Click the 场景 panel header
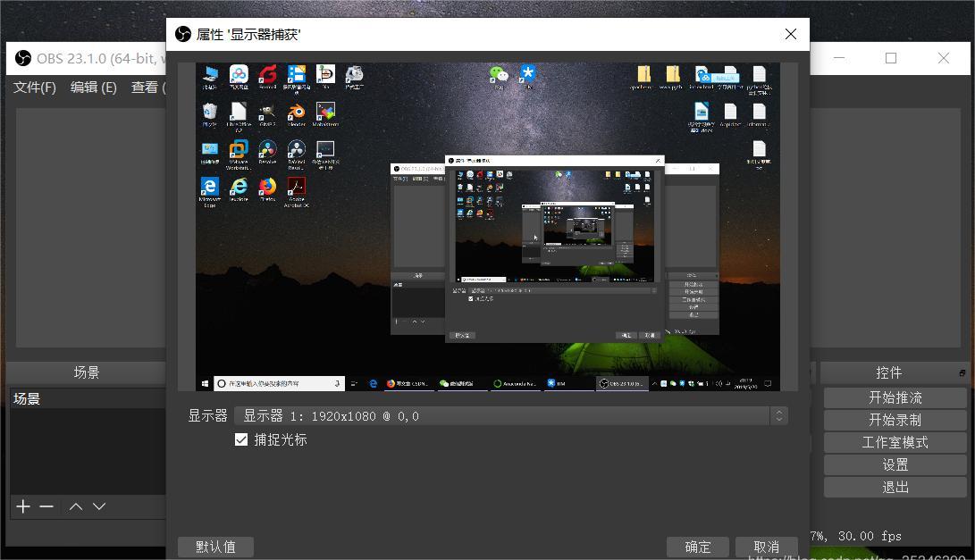 (87, 372)
